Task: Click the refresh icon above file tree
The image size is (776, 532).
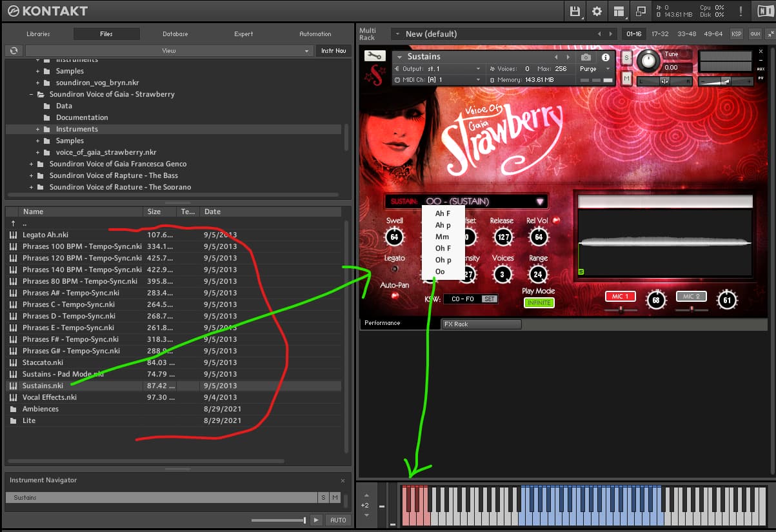Action: click(x=14, y=50)
